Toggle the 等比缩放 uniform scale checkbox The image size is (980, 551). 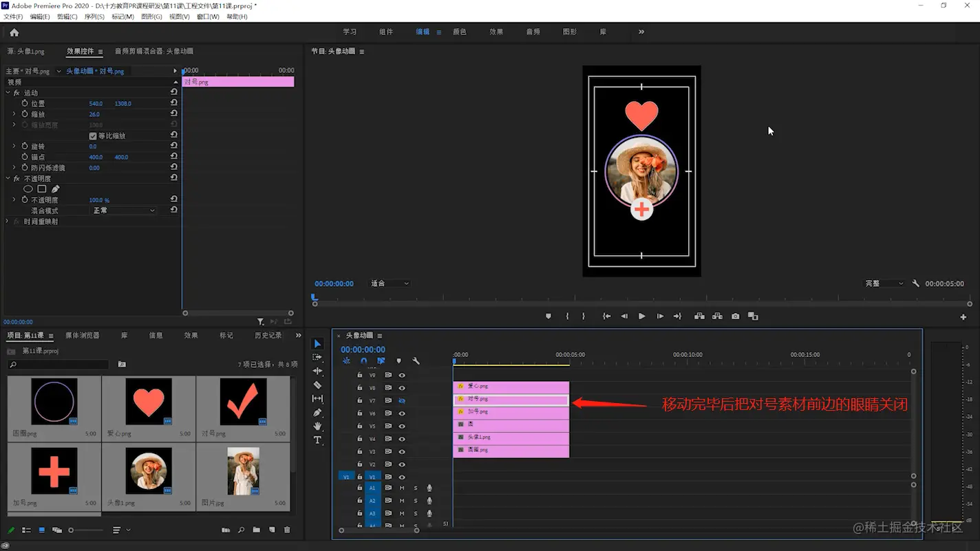[93, 136]
